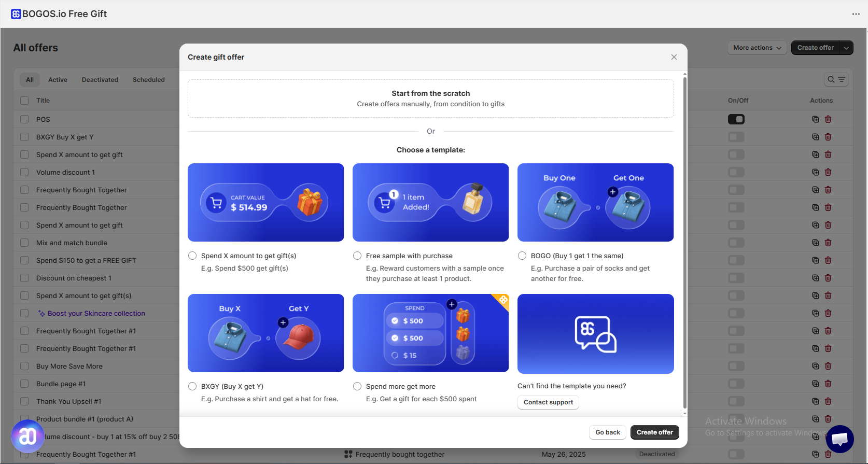Open the three-dot more options menu
Viewport: 868px width, 464px height.
856,14
